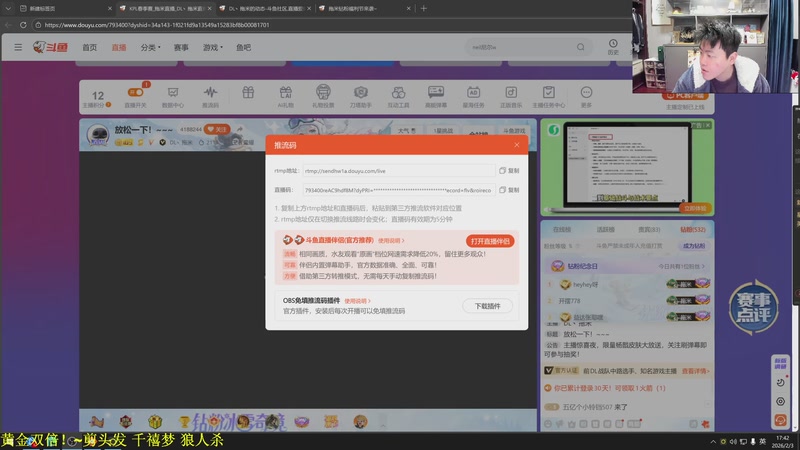
Task: Open 互动工具 interactive tools icon
Action: (398, 96)
